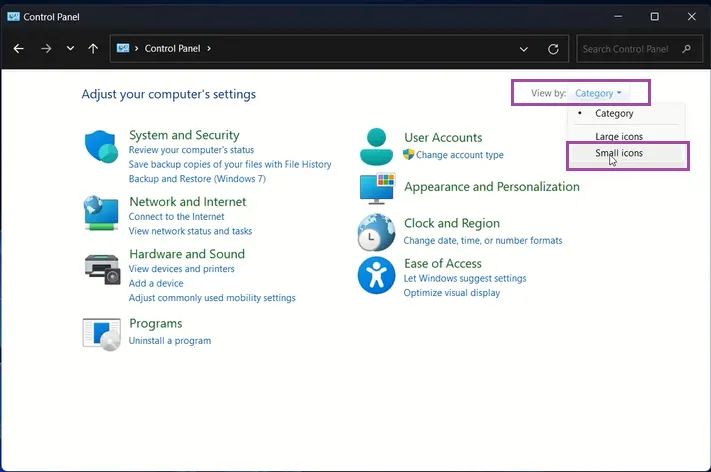Click the User Accounts person icon
This screenshot has width=711, height=472.
coord(376,146)
